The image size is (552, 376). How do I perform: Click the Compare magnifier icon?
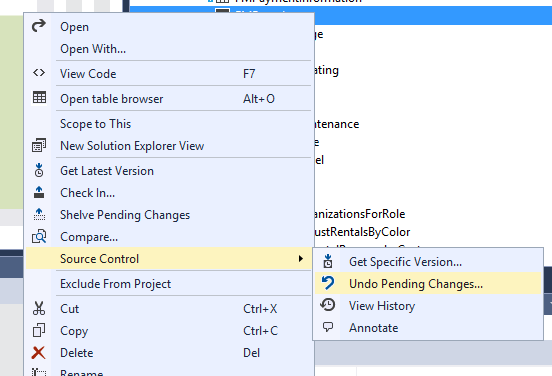[x=39, y=236]
